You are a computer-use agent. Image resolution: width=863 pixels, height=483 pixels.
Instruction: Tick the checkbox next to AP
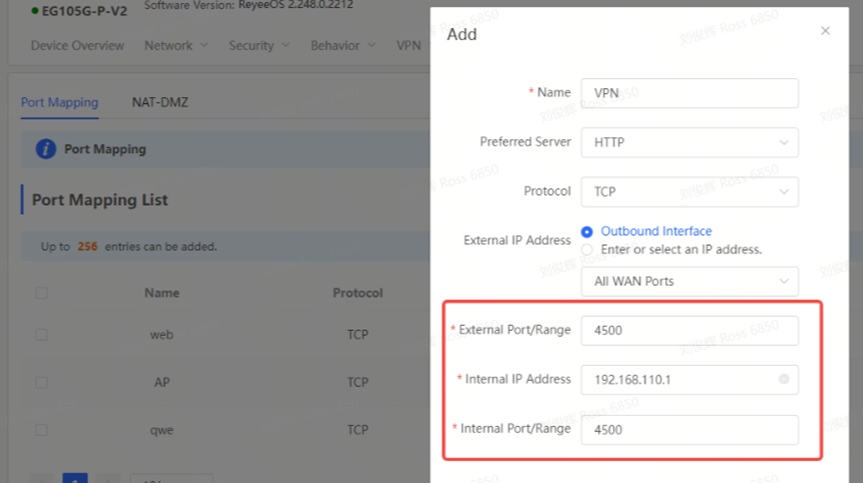41,382
